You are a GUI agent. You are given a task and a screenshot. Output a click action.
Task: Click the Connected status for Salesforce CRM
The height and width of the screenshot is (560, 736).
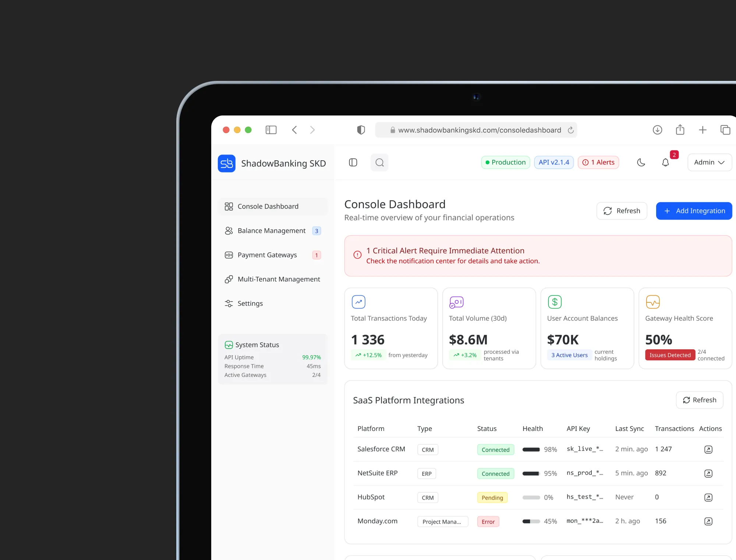pyautogui.click(x=495, y=449)
